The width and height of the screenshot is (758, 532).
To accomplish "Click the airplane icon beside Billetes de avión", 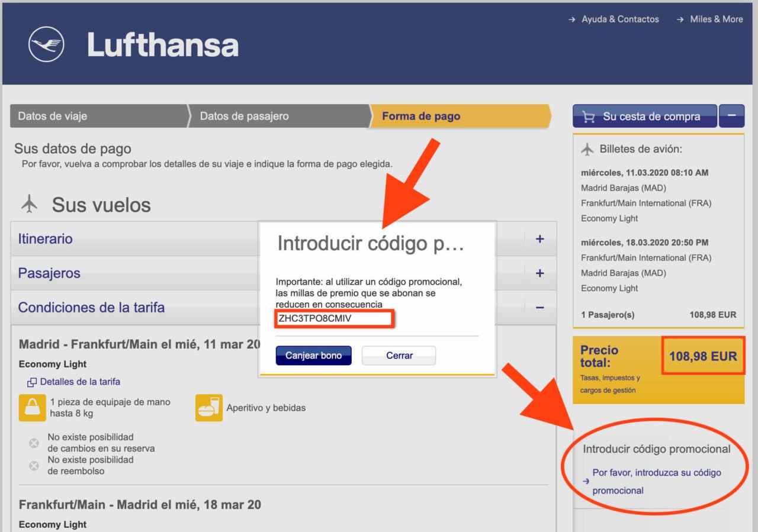I will click(587, 150).
